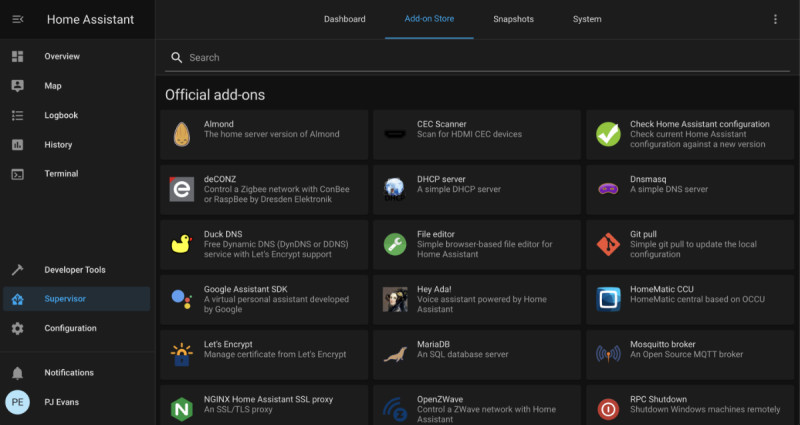The width and height of the screenshot is (800, 425).
Task: Click the OpenZWave icon
Action: [x=395, y=410]
